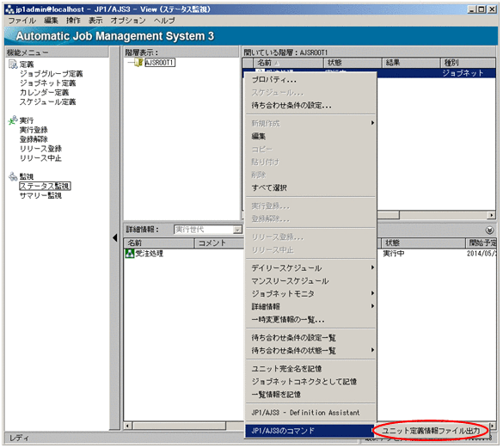Select ステータス監視 in function menu

[x=45, y=186]
